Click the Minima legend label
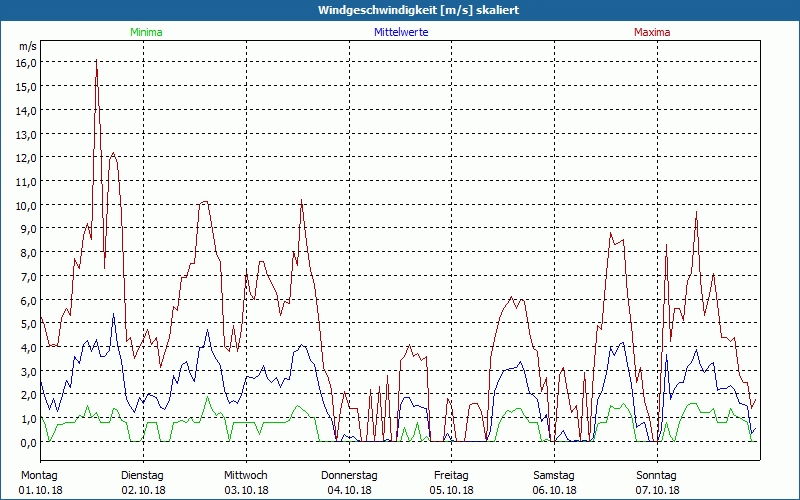The width and height of the screenshot is (800, 500). 145,32
